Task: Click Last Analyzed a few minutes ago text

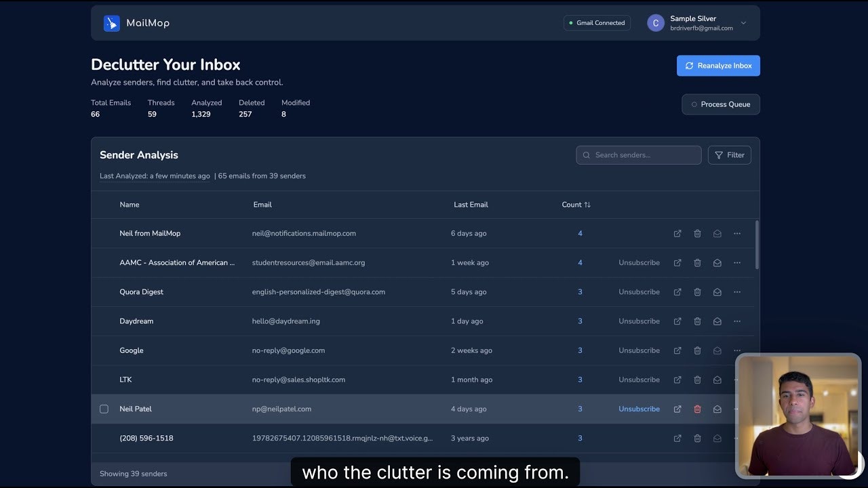Action: click(x=155, y=176)
